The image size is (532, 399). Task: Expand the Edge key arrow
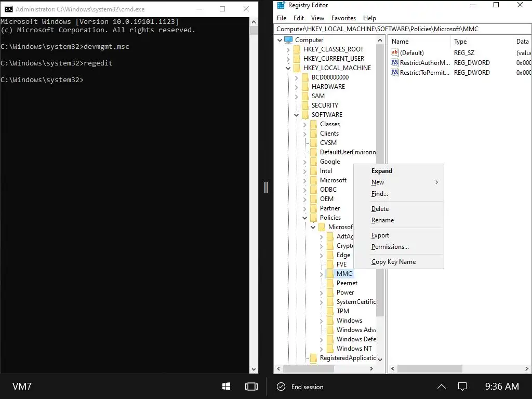(x=321, y=255)
